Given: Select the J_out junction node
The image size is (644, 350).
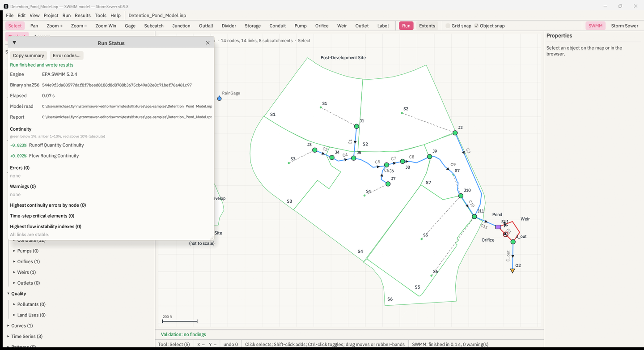Looking at the screenshot, I should coord(513,242).
